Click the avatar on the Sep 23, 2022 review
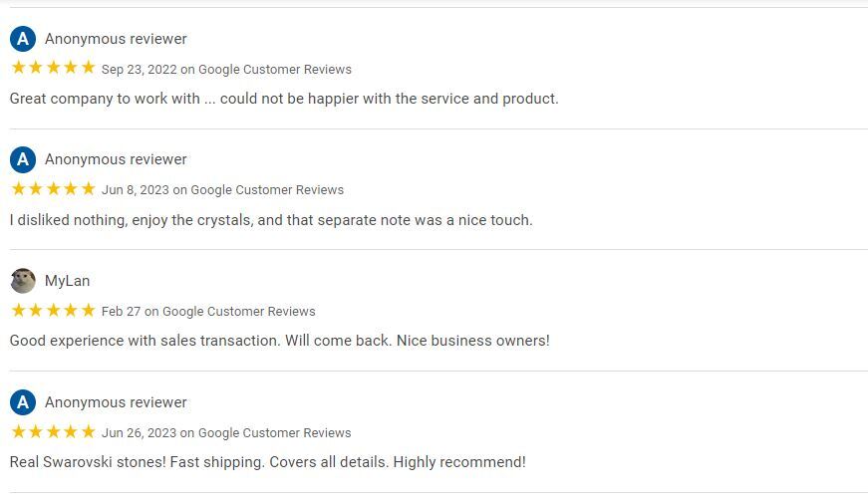 (23, 39)
